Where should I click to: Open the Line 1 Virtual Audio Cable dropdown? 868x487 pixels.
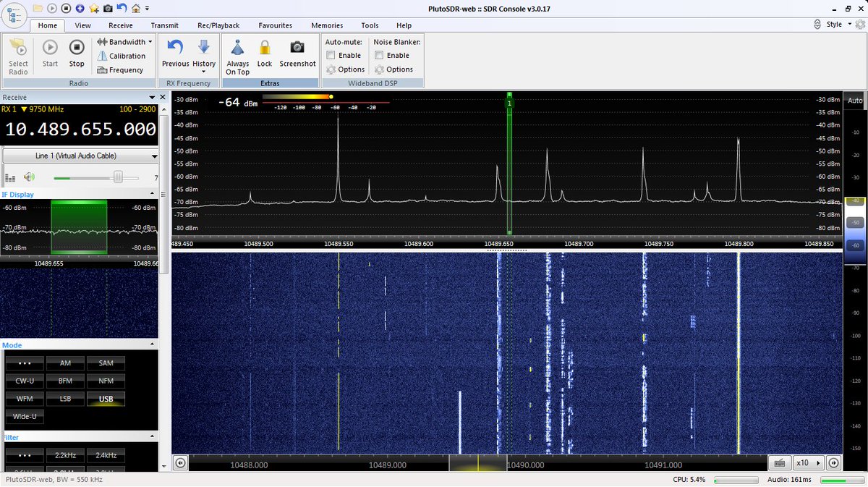point(80,156)
